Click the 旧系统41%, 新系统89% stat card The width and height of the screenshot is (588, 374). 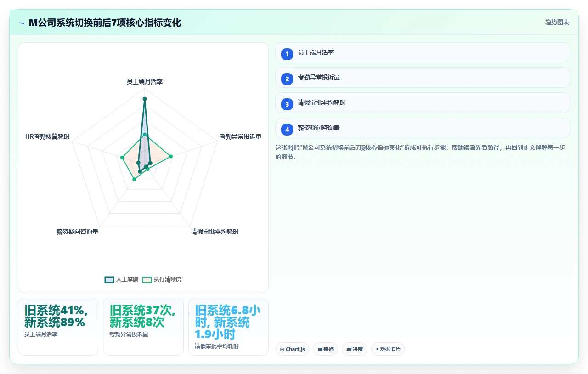tap(58, 327)
